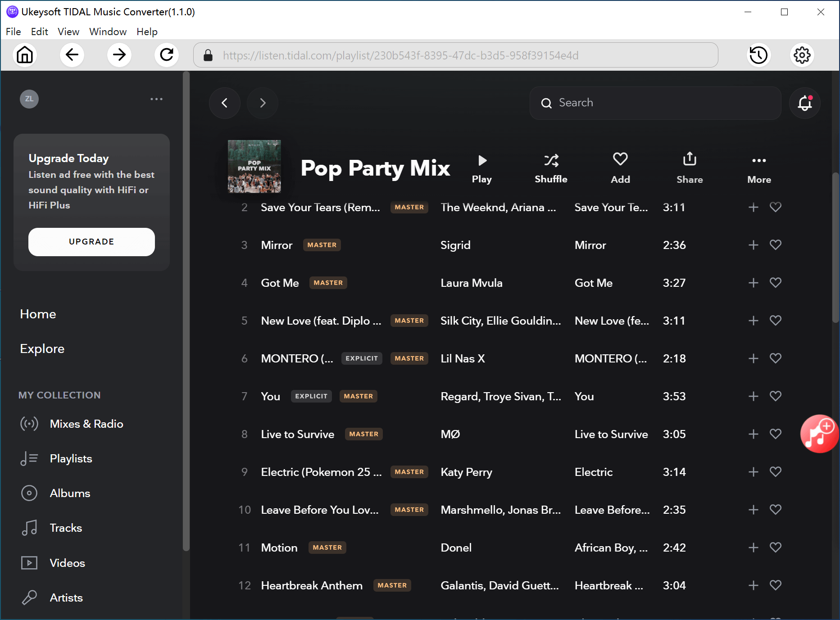
Task: Open the Explore page link
Action: [x=42, y=348]
